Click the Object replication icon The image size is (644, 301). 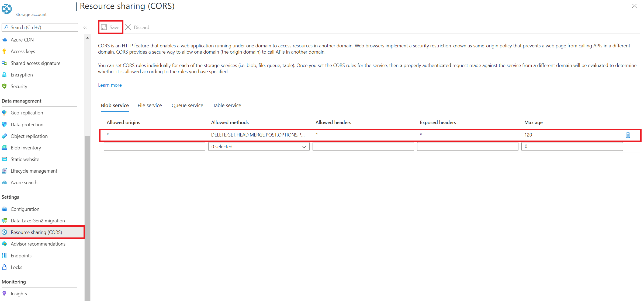[x=4, y=136]
